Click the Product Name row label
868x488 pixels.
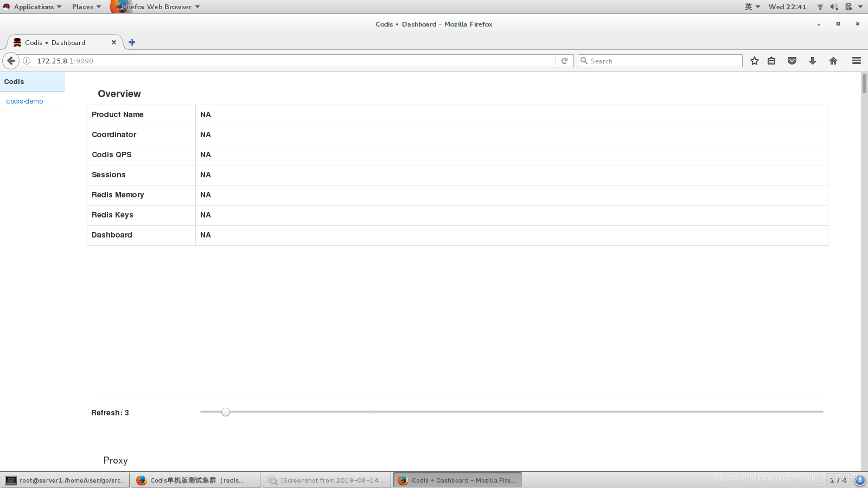pyautogui.click(x=118, y=114)
